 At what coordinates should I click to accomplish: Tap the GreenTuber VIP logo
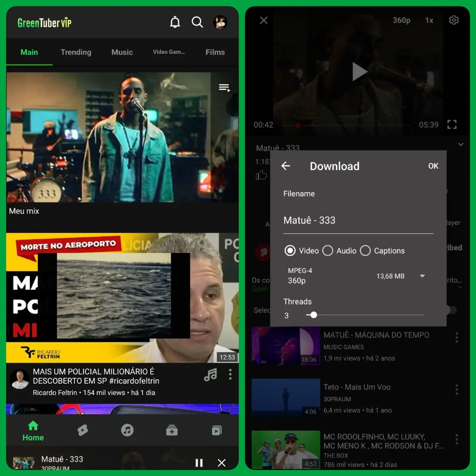44,23
